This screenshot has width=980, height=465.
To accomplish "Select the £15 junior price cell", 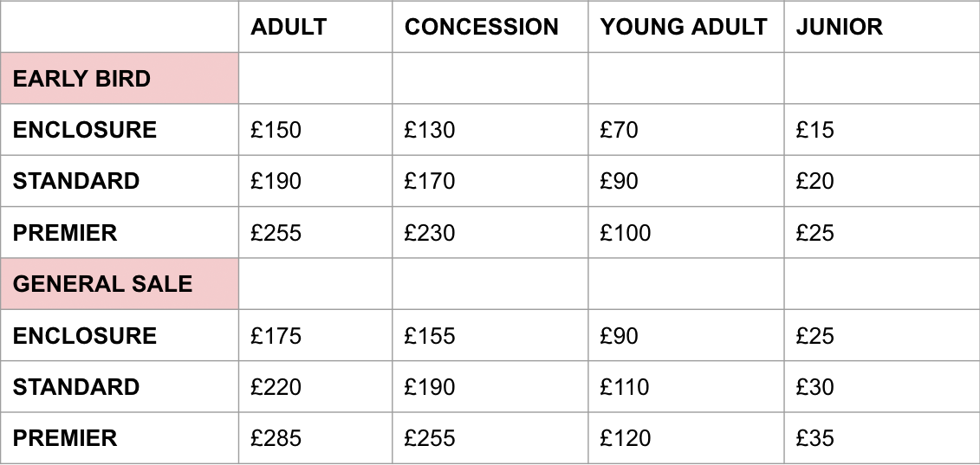I will 882,129.
